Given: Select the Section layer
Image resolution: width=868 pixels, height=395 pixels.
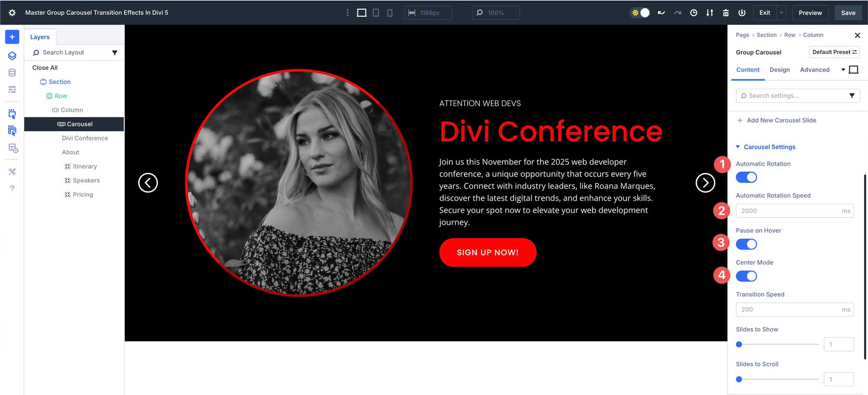Looking at the screenshot, I should [55, 82].
